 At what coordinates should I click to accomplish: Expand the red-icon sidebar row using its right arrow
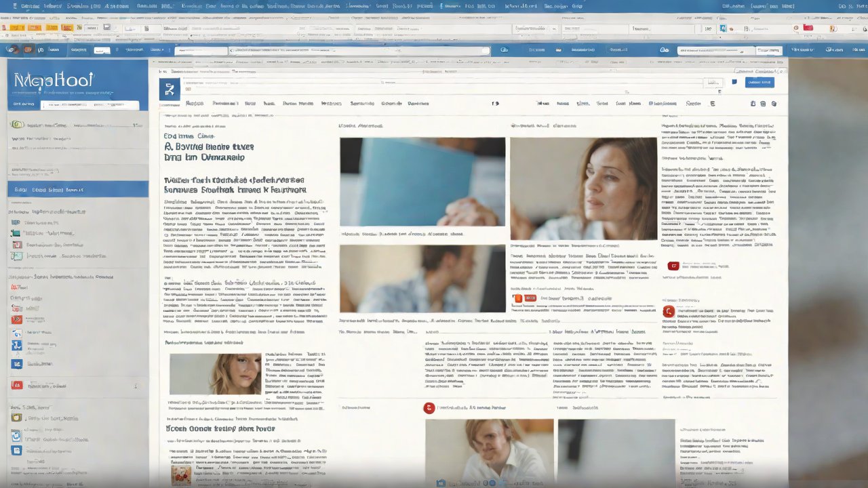(x=136, y=386)
